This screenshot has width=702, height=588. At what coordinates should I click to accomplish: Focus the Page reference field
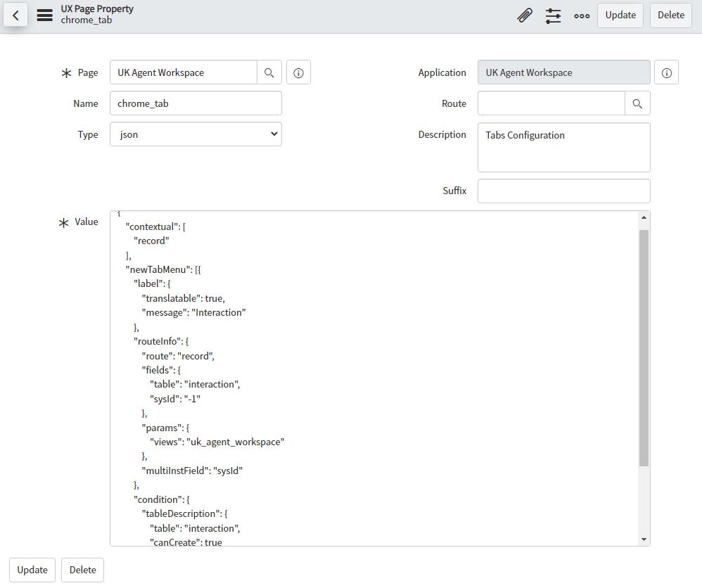(184, 72)
